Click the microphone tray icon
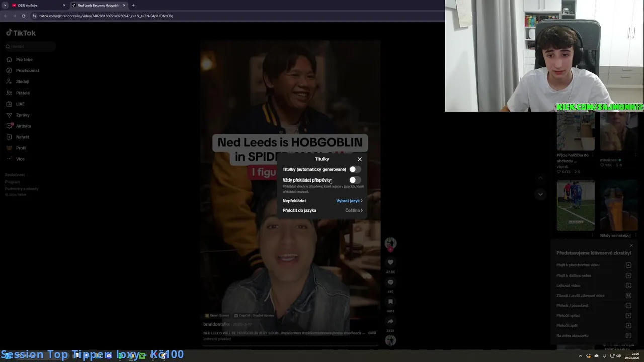The height and width of the screenshot is (362, 644). (x=604, y=356)
